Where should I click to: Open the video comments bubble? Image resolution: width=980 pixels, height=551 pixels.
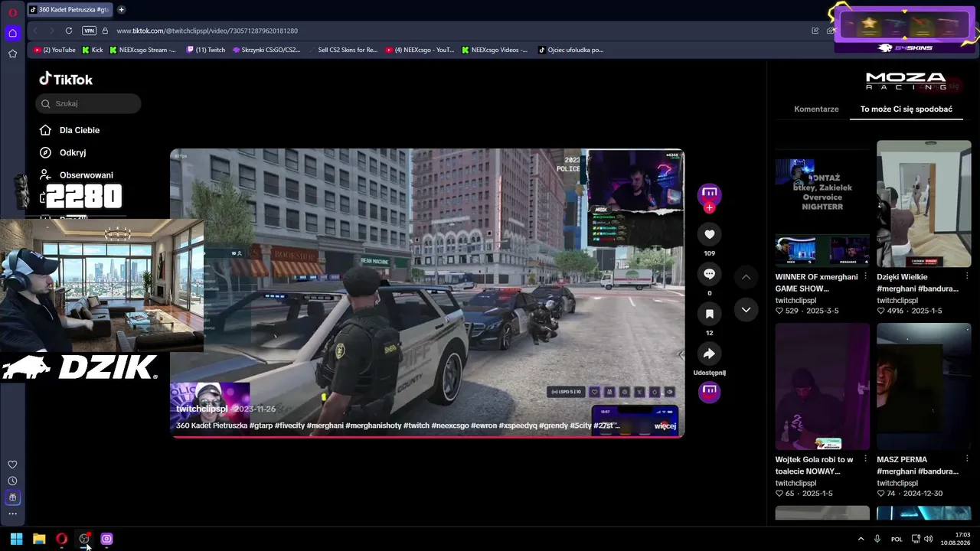(x=709, y=274)
